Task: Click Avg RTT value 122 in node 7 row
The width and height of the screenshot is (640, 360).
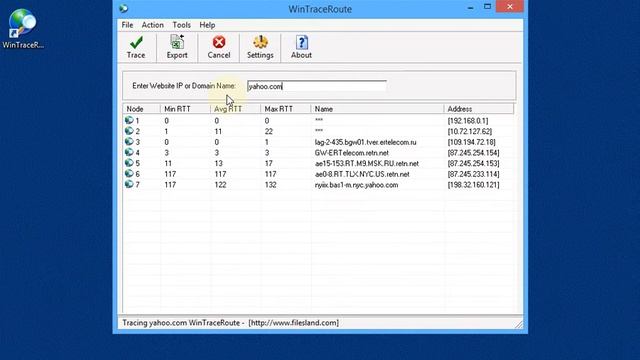Action: click(220, 184)
